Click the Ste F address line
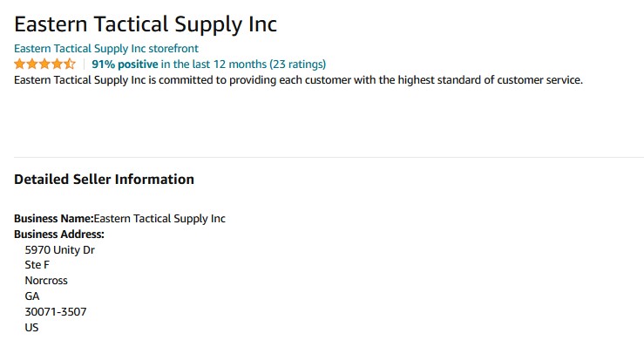Screen dimensions: 644x340 [x=37, y=265]
